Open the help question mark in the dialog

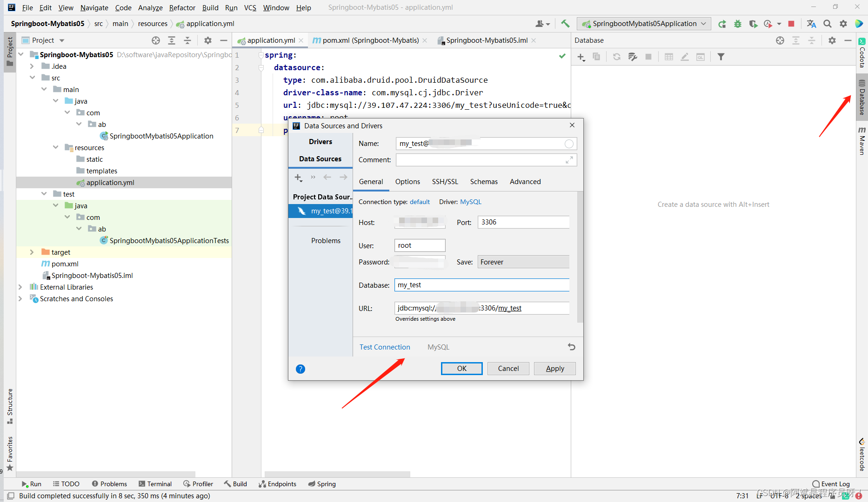click(x=300, y=369)
